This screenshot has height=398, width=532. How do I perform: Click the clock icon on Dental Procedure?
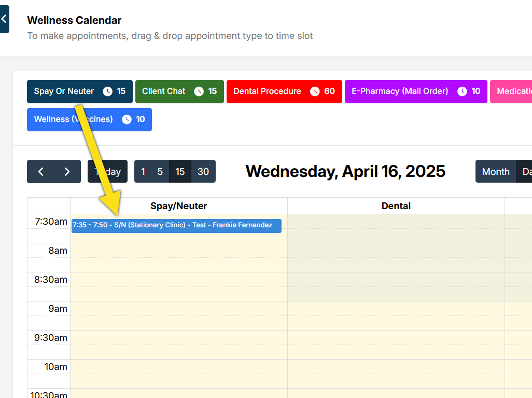(x=315, y=91)
